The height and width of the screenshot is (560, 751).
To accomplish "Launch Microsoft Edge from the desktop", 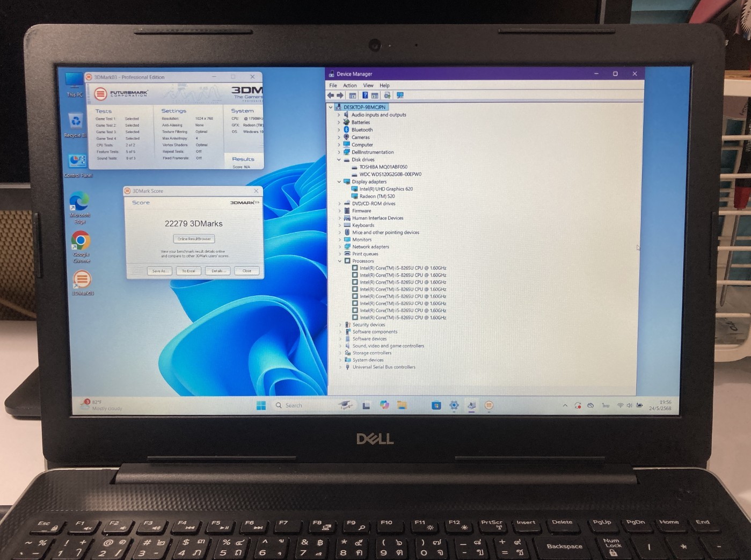I will point(79,208).
